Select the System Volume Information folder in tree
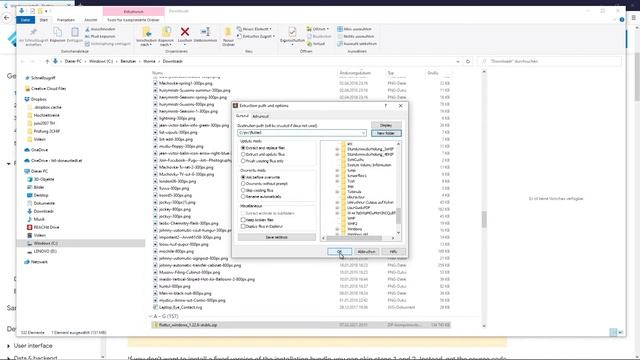The width and height of the screenshot is (640, 360). coord(369,165)
